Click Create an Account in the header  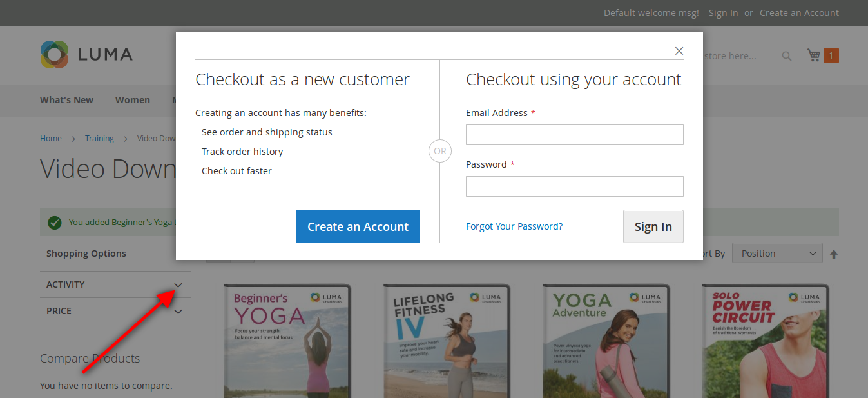[799, 12]
